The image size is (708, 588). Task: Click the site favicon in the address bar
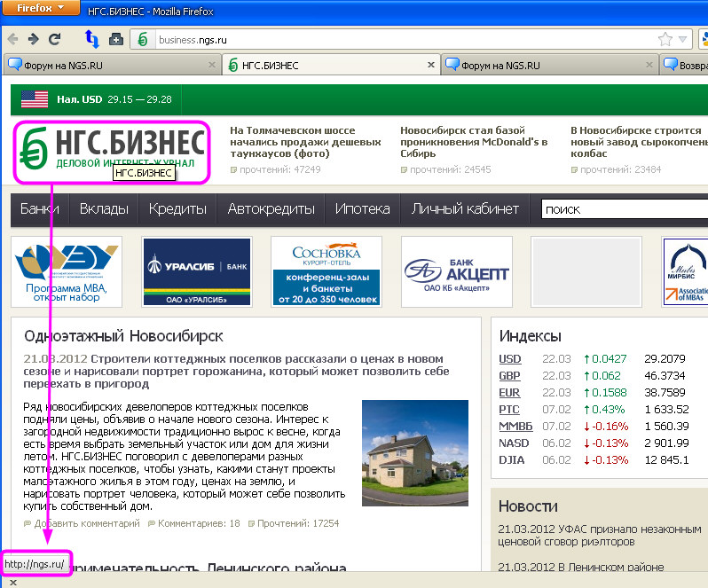[x=143, y=39]
